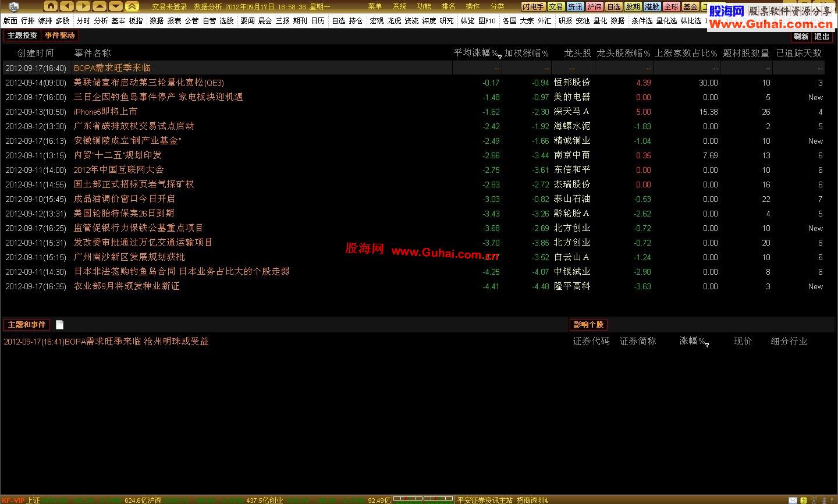Open news 2012-09-17(16:41)BOPA需求旺季来临 沧州明珠或受益
838x504 pixels.
click(x=106, y=342)
